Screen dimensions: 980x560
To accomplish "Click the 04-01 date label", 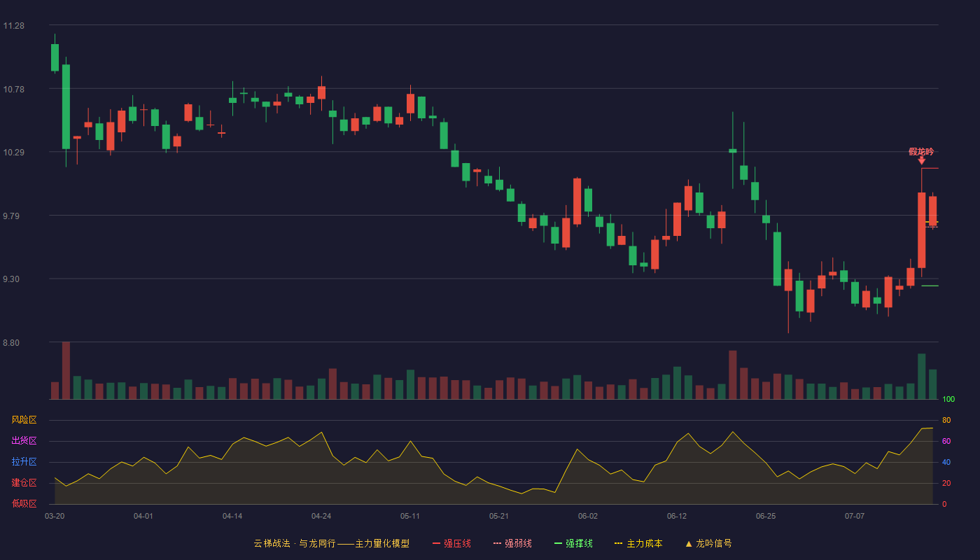I will pyautogui.click(x=143, y=516).
